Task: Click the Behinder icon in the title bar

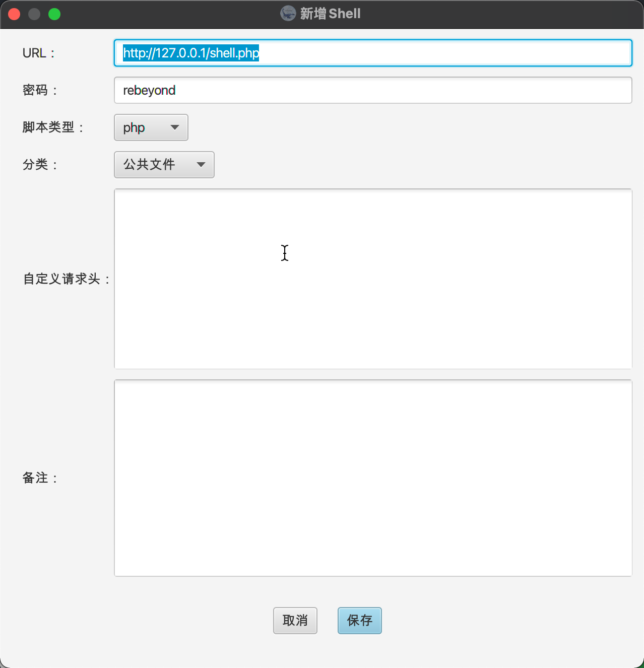Action: point(287,14)
